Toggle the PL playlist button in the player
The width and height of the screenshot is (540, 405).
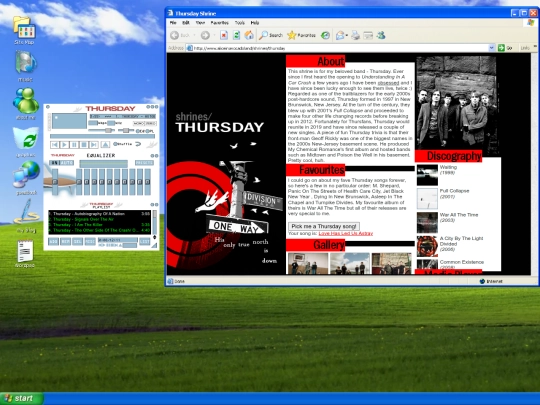(150, 131)
